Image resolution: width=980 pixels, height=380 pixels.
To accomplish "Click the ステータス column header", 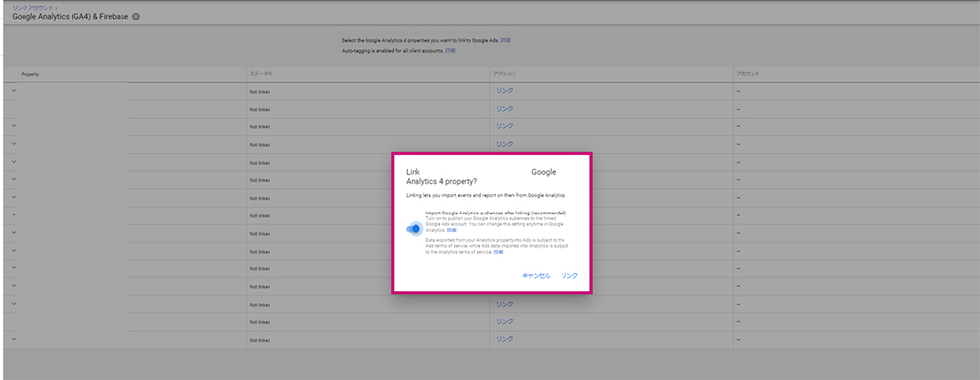I will coord(261,74).
